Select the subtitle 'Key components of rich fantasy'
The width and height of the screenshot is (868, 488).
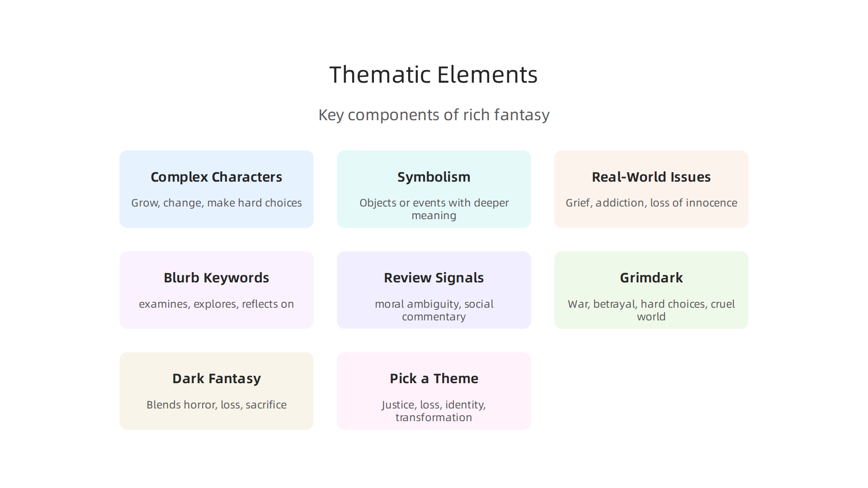pyautogui.click(x=434, y=115)
